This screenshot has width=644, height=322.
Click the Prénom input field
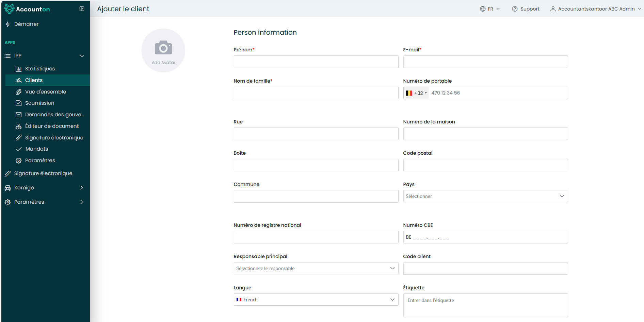coord(316,62)
